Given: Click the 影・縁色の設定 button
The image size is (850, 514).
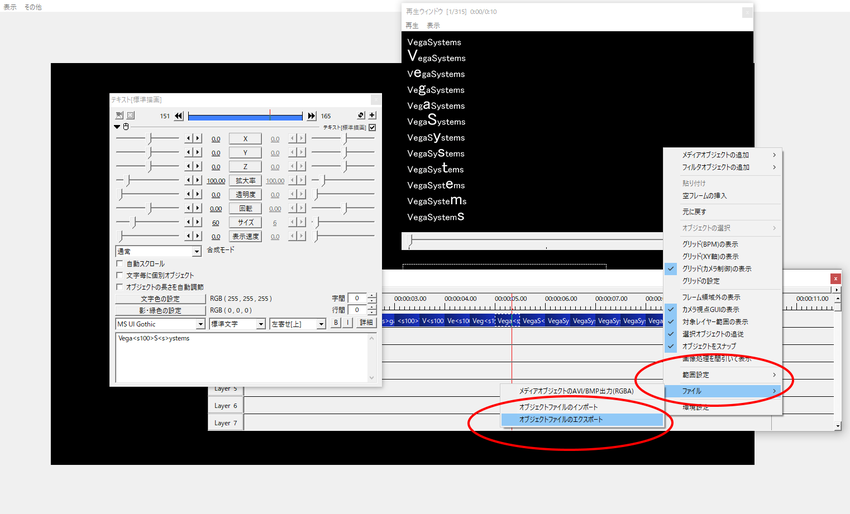Looking at the screenshot, I should tap(160, 311).
